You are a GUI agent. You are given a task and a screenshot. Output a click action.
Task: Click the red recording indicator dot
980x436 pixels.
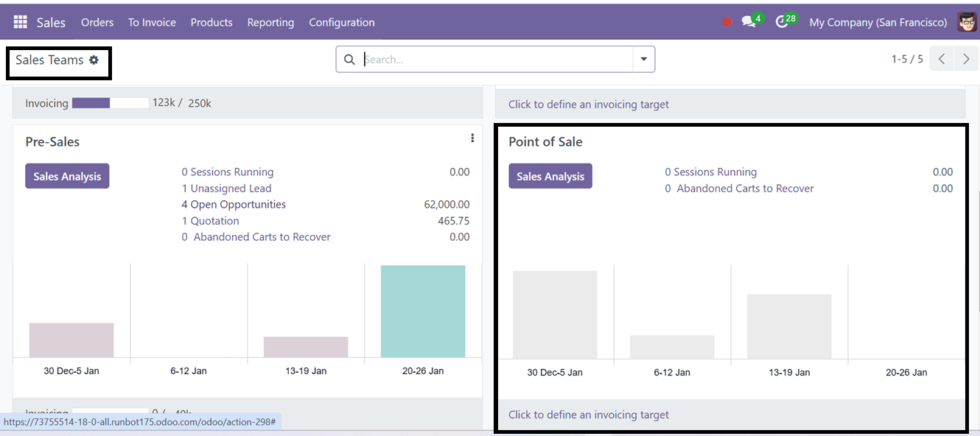click(727, 22)
